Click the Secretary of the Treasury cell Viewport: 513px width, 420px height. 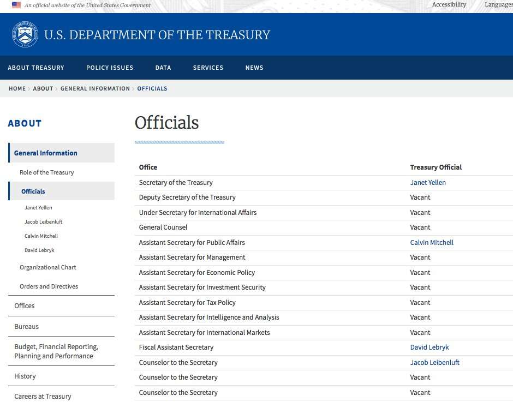[176, 183]
